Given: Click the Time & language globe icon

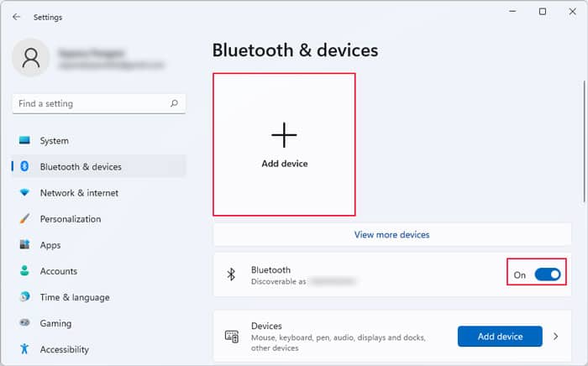Looking at the screenshot, I should (24, 296).
